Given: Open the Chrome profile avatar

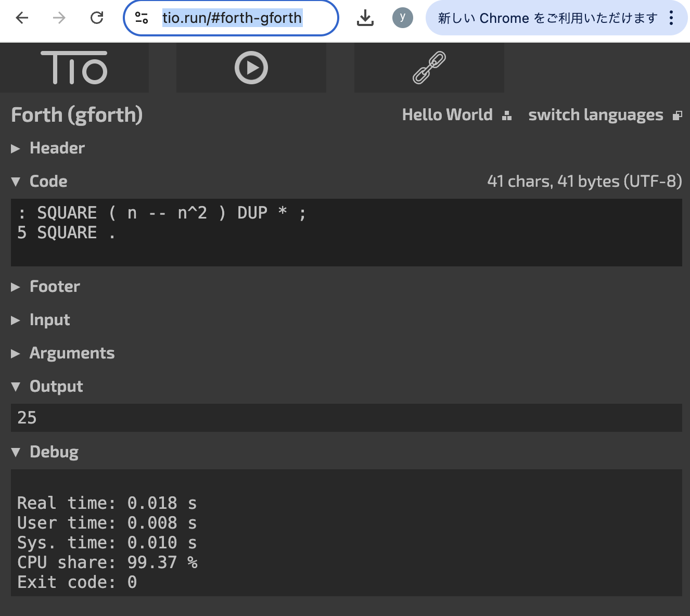Looking at the screenshot, I should click(402, 18).
